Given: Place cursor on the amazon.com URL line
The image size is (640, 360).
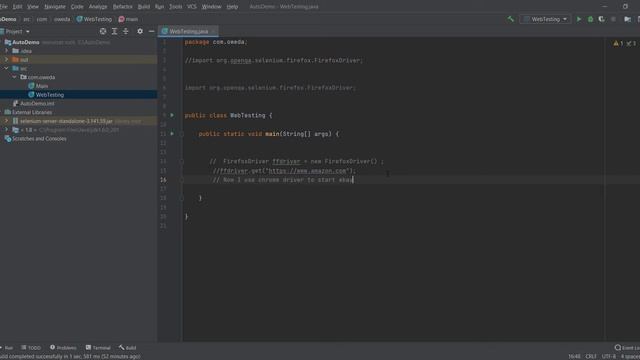Looking at the screenshot, I should [x=284, y=171].
